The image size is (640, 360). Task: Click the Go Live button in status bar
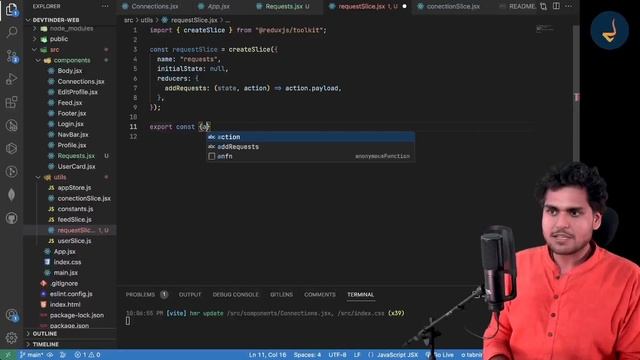coord(440,355)
